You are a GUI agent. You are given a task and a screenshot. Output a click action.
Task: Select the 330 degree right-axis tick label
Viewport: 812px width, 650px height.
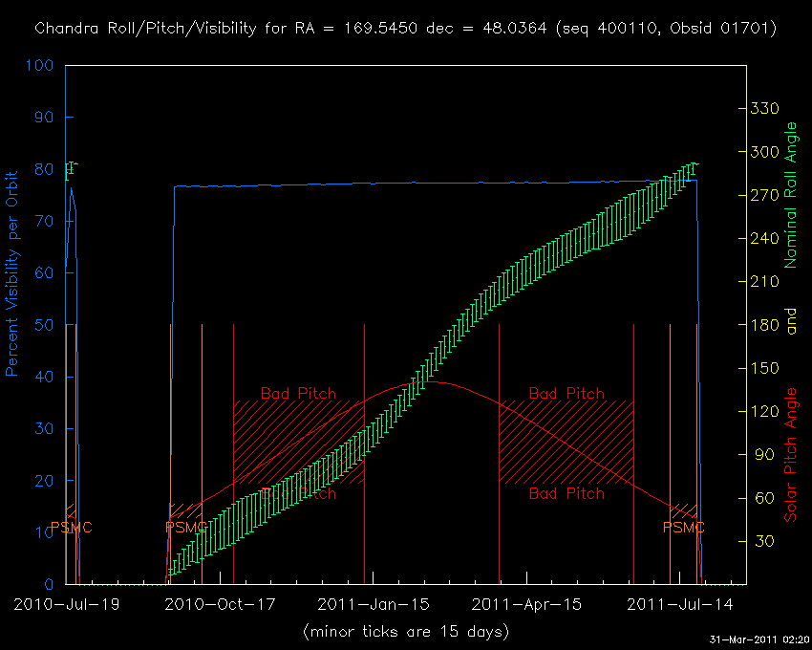(x=766, y=109)
